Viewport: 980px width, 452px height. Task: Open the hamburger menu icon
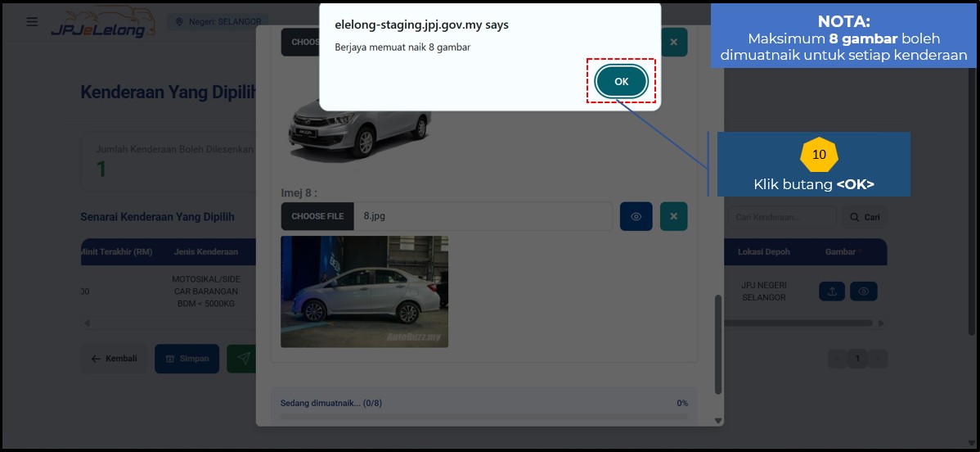[x=32, y=22]
